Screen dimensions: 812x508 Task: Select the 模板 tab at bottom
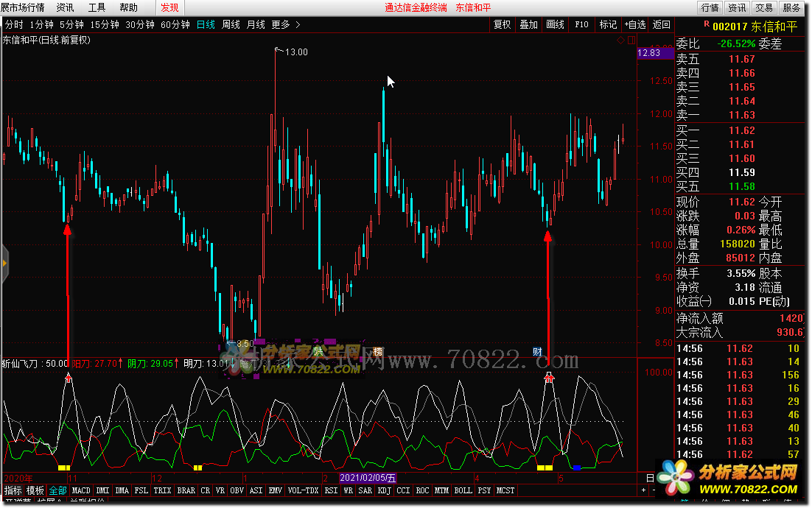coord(35,490)
